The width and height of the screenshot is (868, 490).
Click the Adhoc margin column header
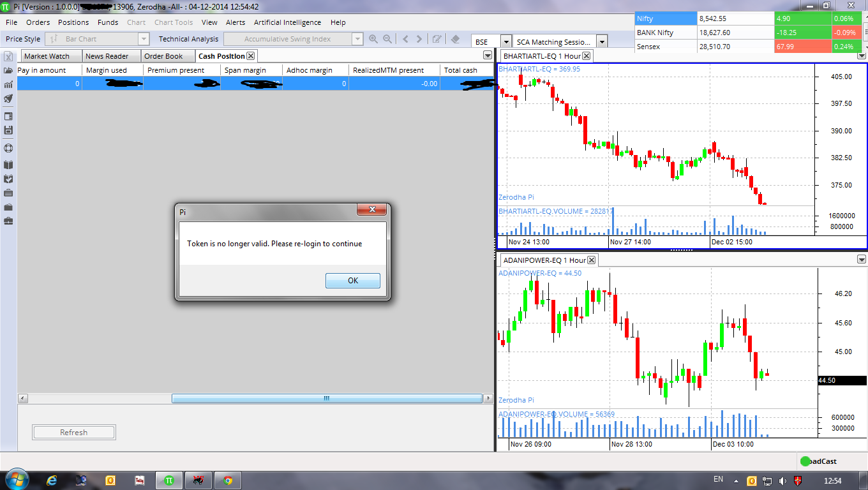(x=315, y=70)
